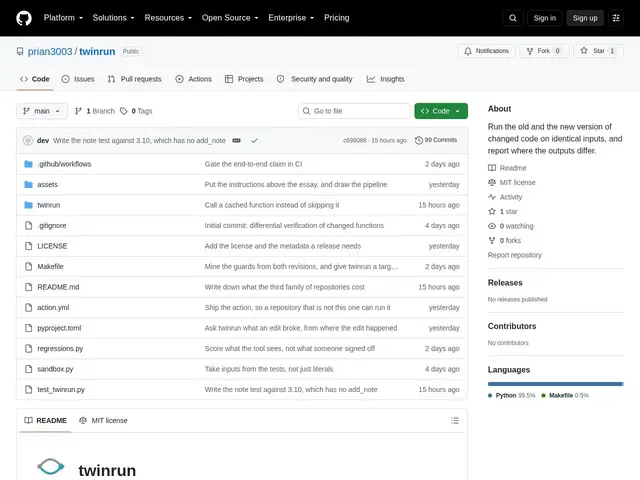This screenshot has height=480, width=640.
Task: View the commit check status checkmark
Action: (254, 140)
